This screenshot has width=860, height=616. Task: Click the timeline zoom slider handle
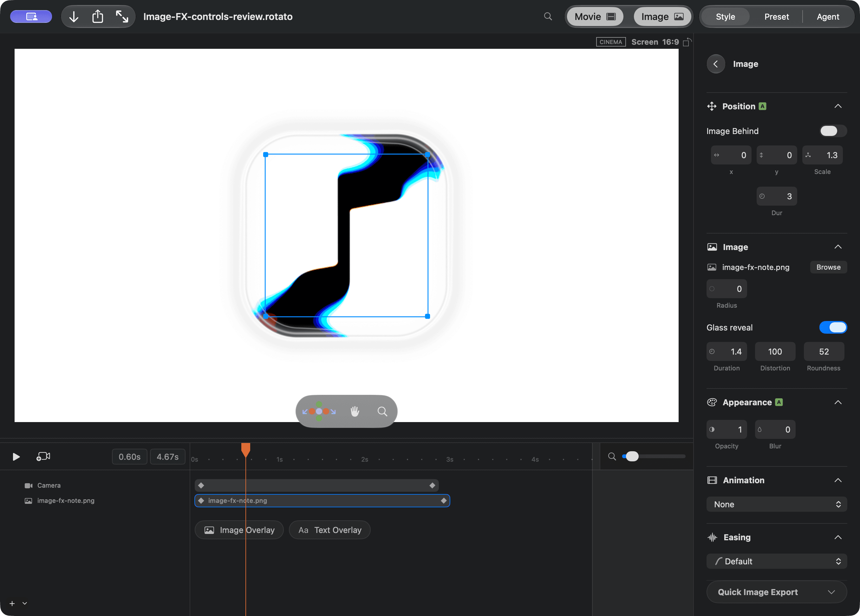tap(632, 457)
